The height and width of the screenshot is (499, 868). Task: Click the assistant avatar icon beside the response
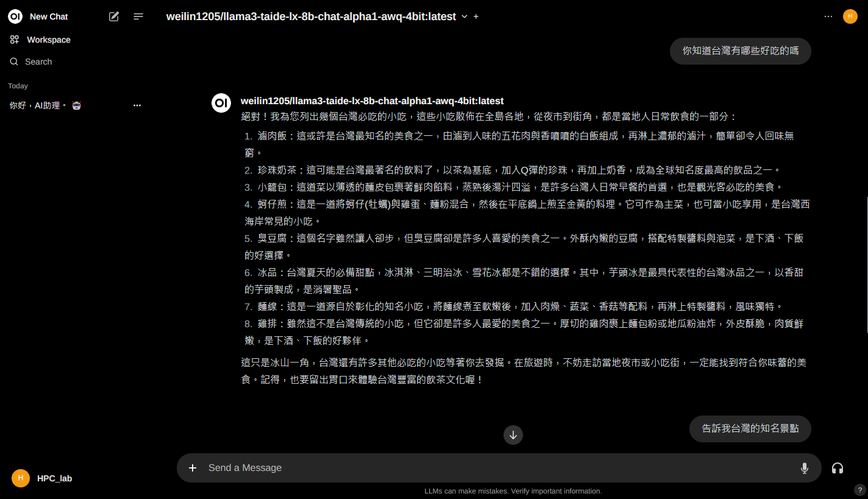221,103
